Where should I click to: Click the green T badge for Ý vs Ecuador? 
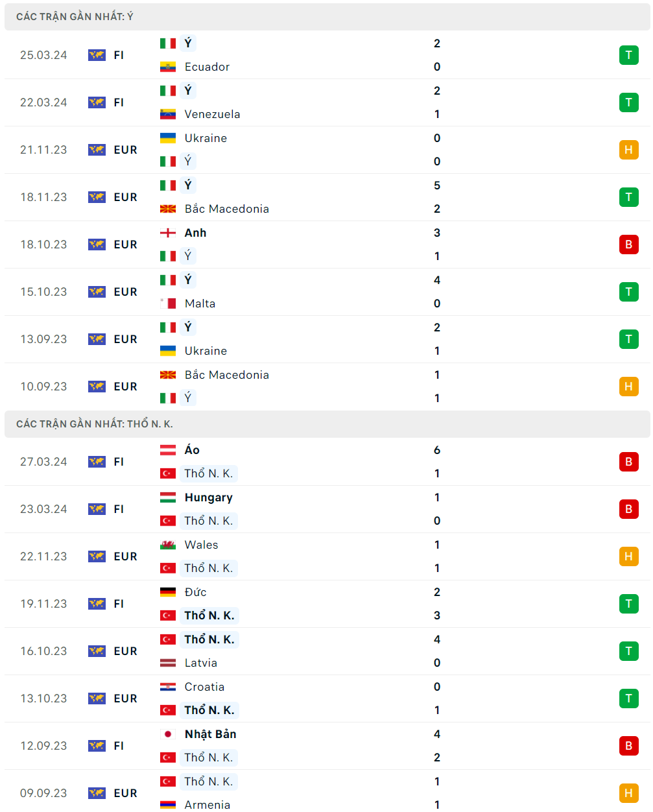(628, 55)
